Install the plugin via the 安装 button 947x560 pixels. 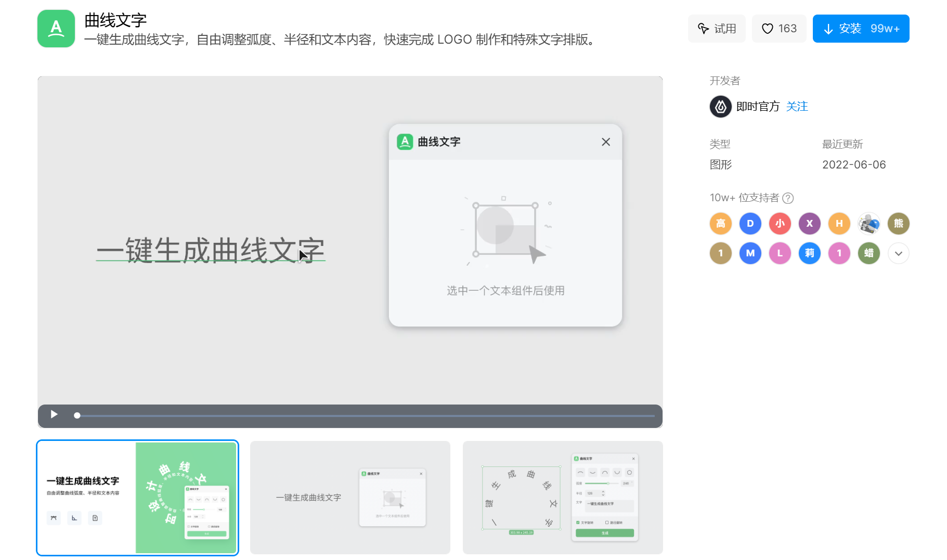(x=861, y=29)
